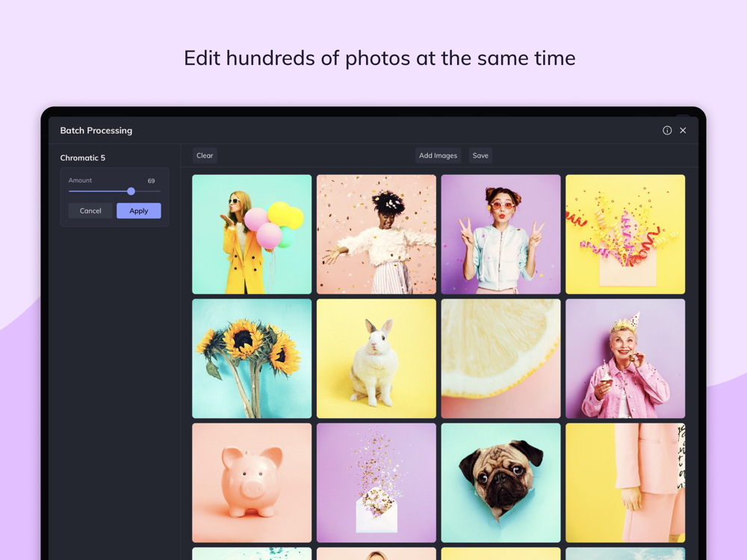Screen dimensions: 747x560
Task: Click the Clear button
Action: click(205, 156)
